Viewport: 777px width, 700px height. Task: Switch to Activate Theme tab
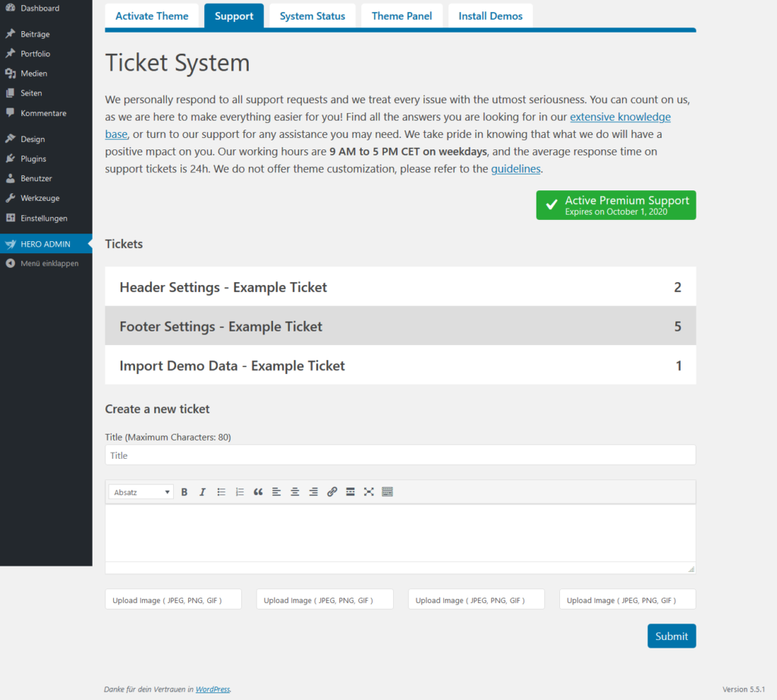pyautogui.click(x=152, y=16)
